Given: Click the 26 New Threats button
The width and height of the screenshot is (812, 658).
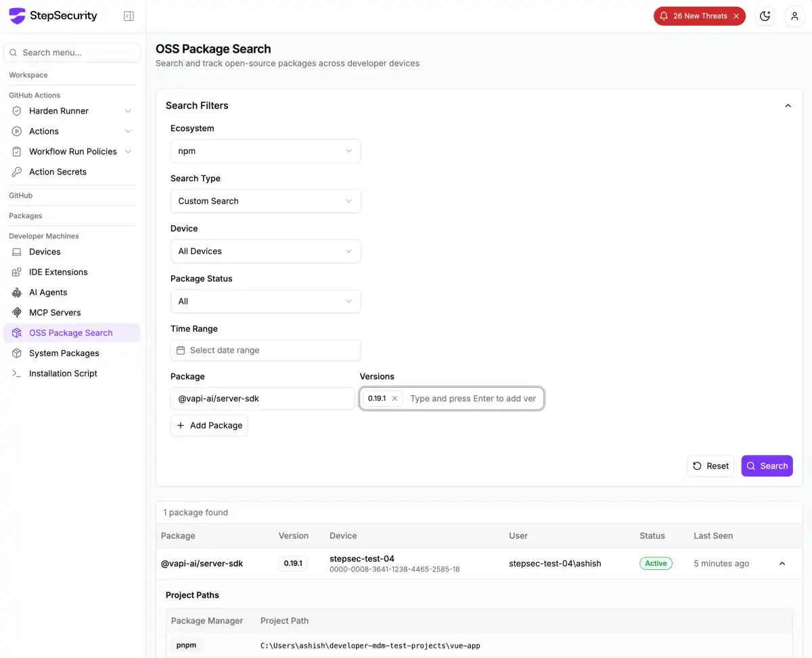Looking at the screenshot, I should [x=700, y=16].
